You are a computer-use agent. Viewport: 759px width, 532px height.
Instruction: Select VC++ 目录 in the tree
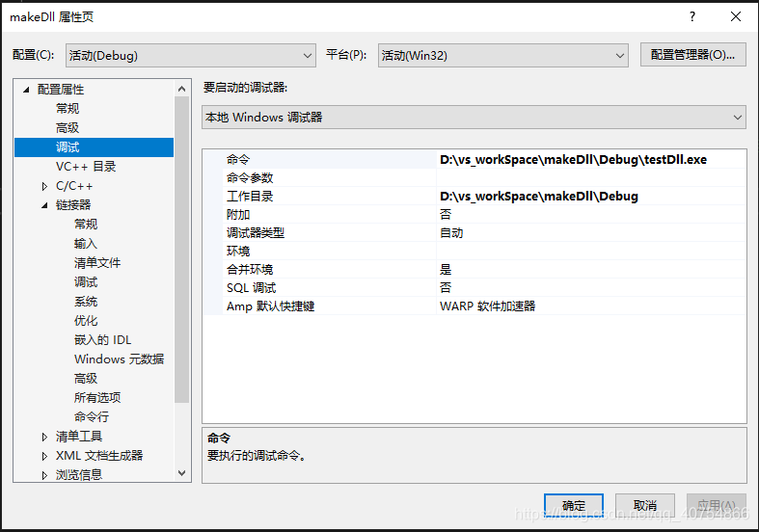pos(86,167)
